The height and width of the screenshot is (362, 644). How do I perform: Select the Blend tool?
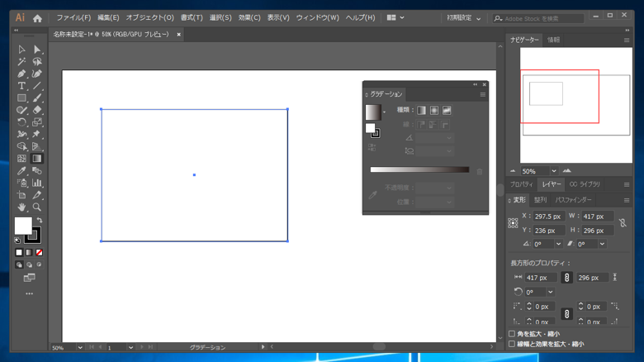coord(37,171)
